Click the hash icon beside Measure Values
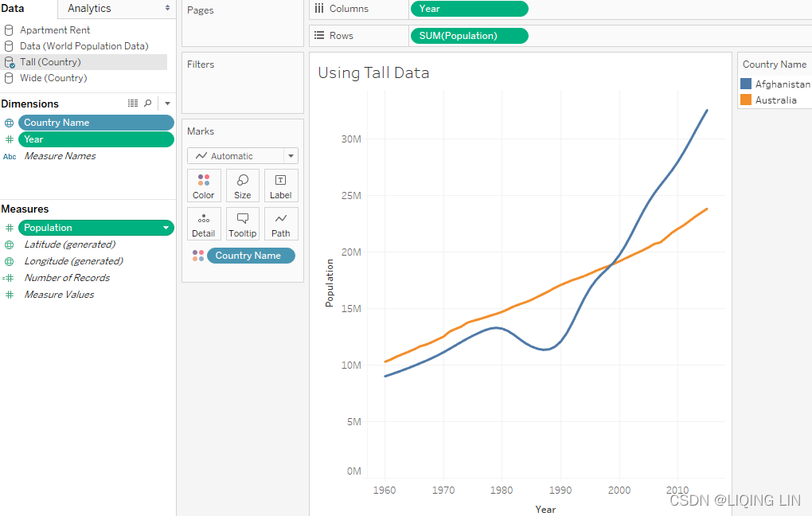812x516 pixels. [x=10, y=295]
